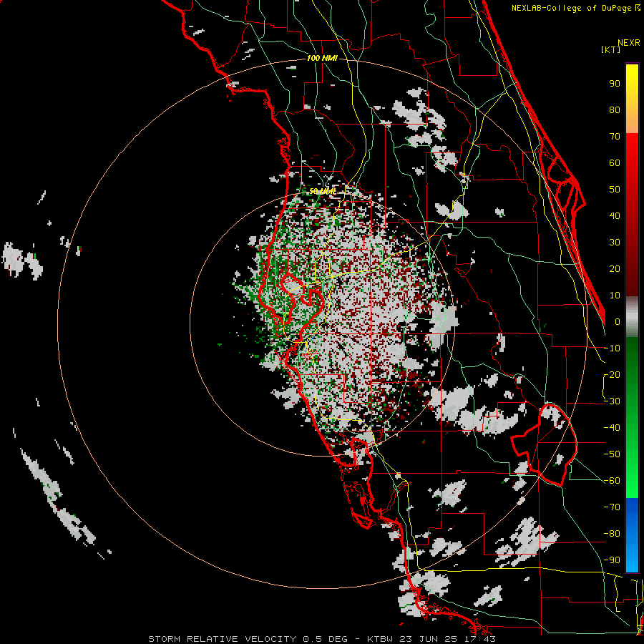Screen dimensions: 644x644
Task: Click the "100 NMI" range ring label
Action: click(322, 59)
